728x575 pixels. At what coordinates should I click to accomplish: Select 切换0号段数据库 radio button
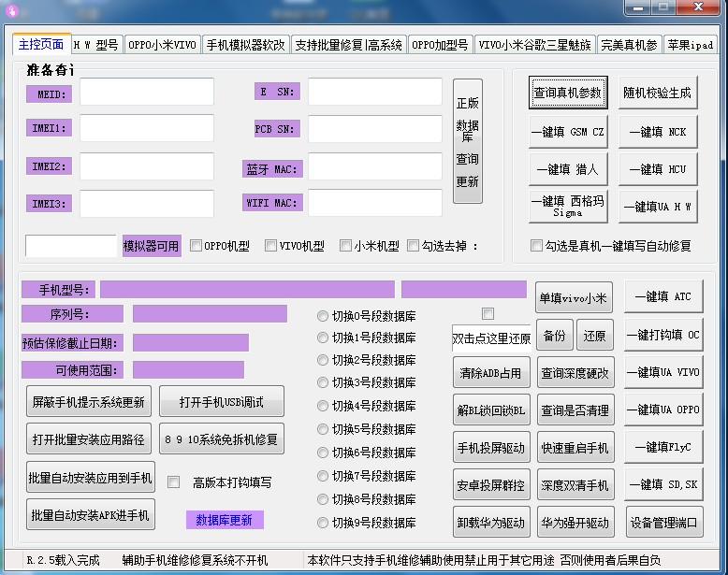tap(323, 316)
